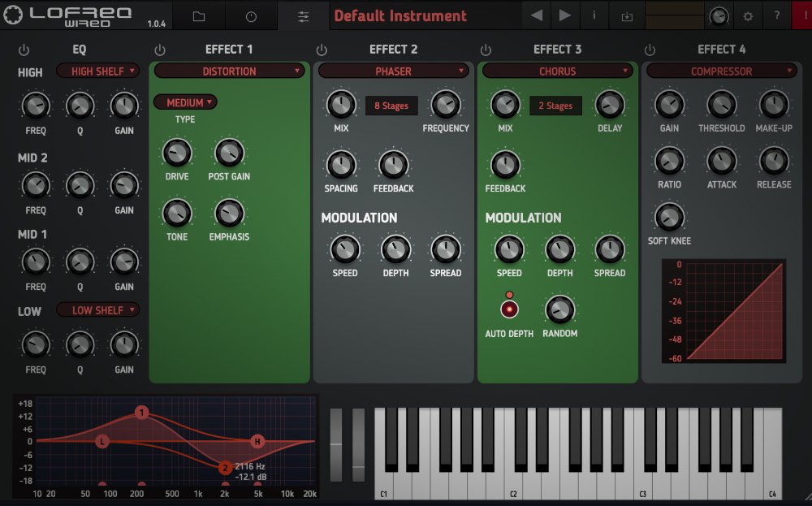Select the mixer sliders icon in the toolbar
812x506 pixels.
(303, 15)
